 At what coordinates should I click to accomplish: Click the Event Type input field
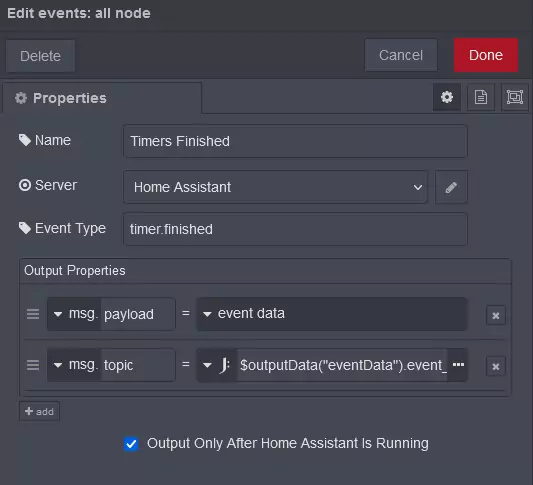point(295,229)
